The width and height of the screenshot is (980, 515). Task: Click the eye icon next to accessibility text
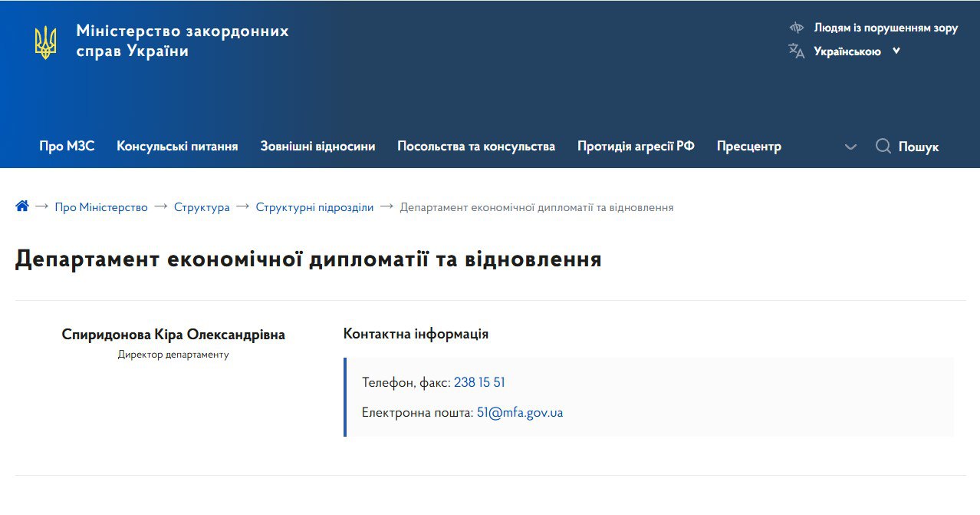[796, 27]
